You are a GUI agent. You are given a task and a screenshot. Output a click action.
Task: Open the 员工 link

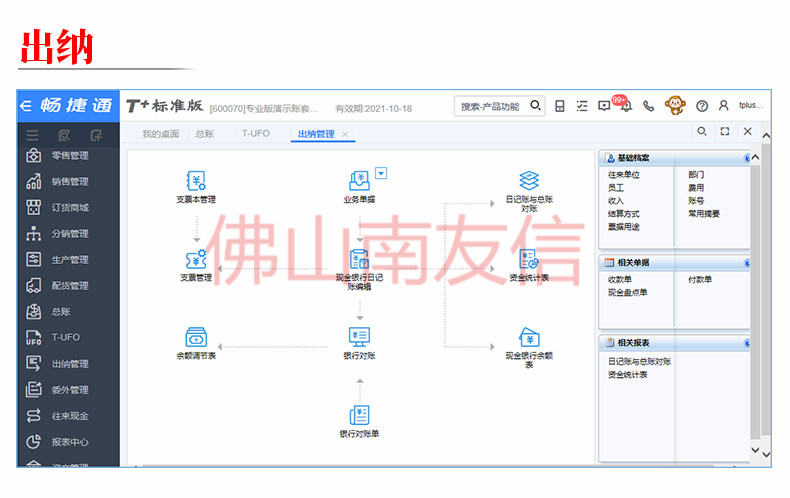pos(615,188)
